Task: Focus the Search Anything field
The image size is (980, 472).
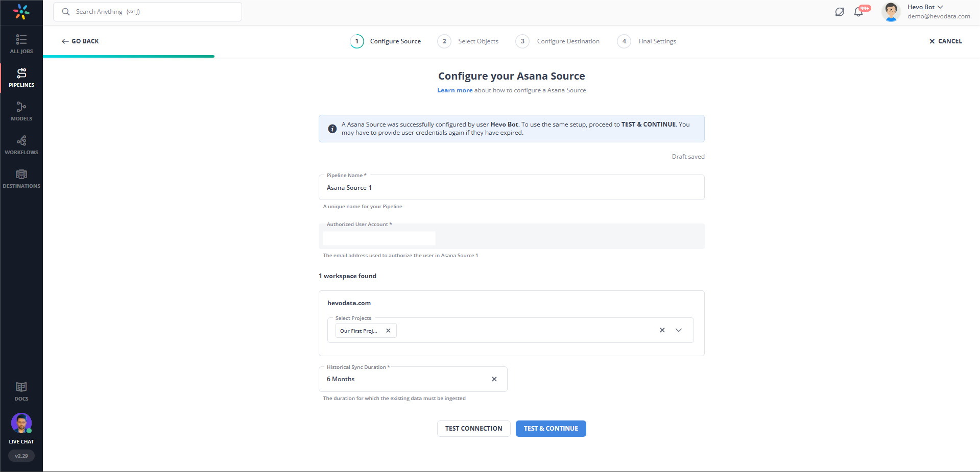Action: (148, 12)
